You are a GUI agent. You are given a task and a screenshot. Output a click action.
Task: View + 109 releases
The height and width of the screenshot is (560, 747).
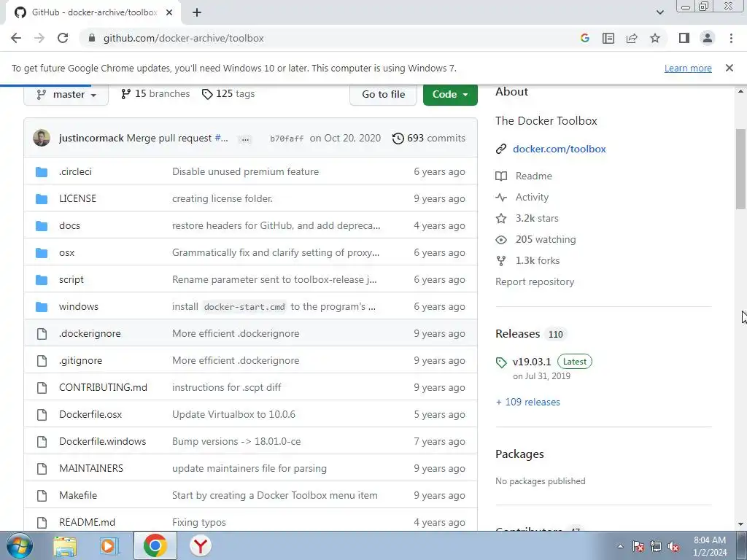pos(528,402)
